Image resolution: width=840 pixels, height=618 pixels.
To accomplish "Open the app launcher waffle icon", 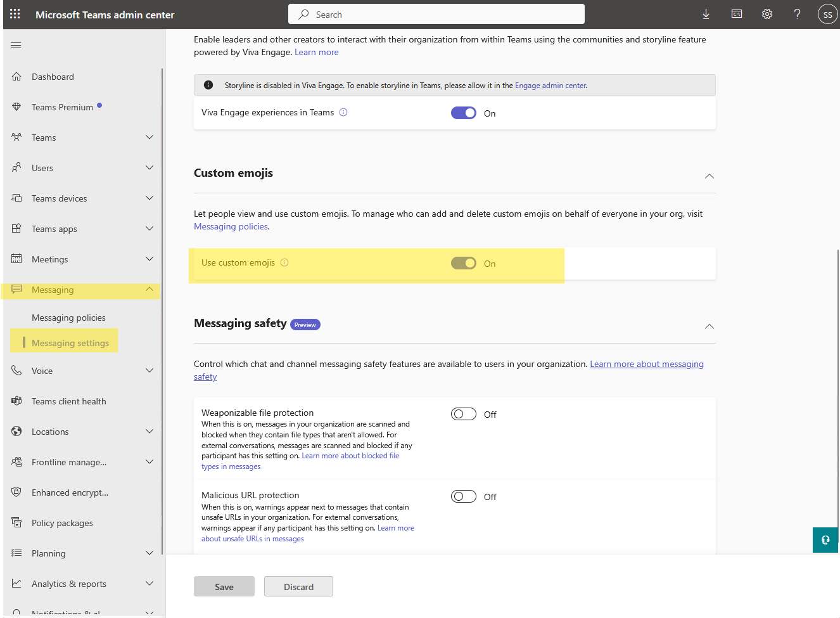I will click(15, 14).
